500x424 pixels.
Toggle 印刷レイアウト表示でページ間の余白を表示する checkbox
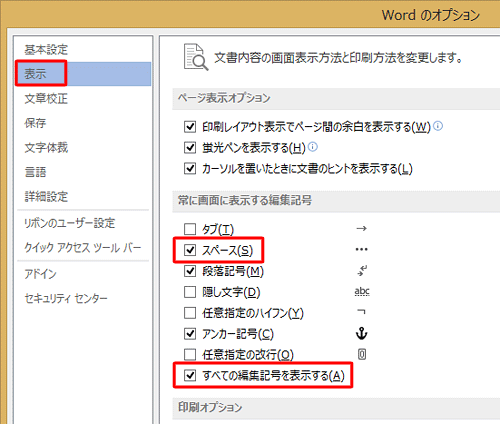click(190, 127)
